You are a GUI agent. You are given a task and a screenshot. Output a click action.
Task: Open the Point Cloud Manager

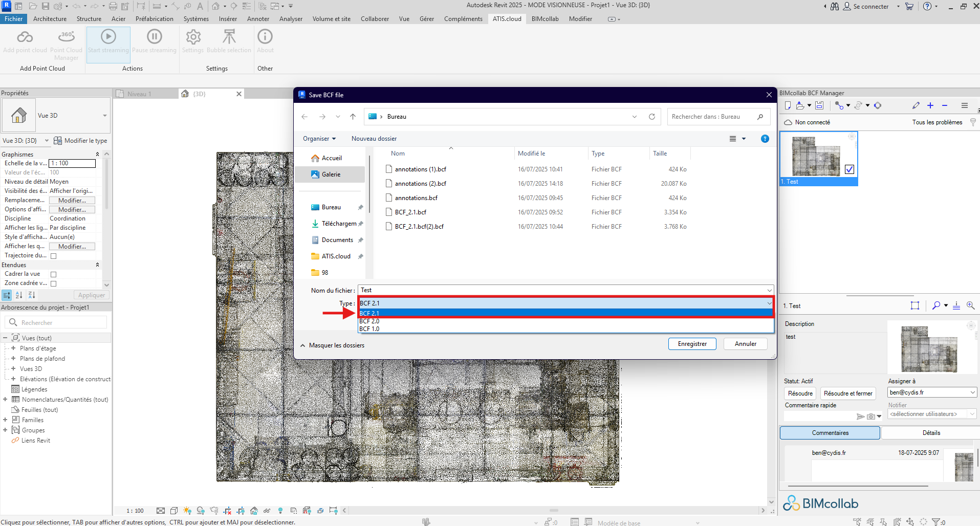[66, 37]
